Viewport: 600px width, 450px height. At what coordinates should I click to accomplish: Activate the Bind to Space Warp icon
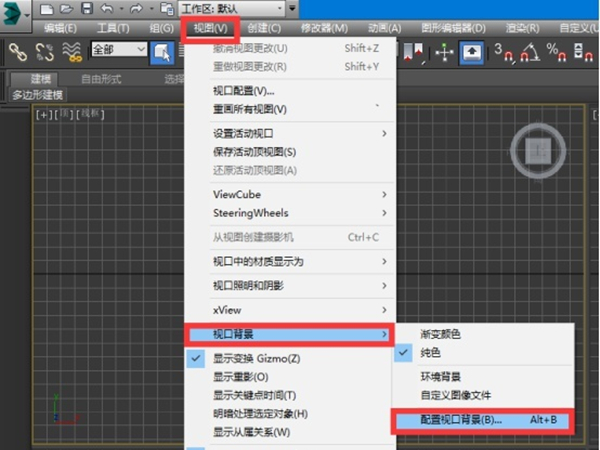tap(71, 50)
